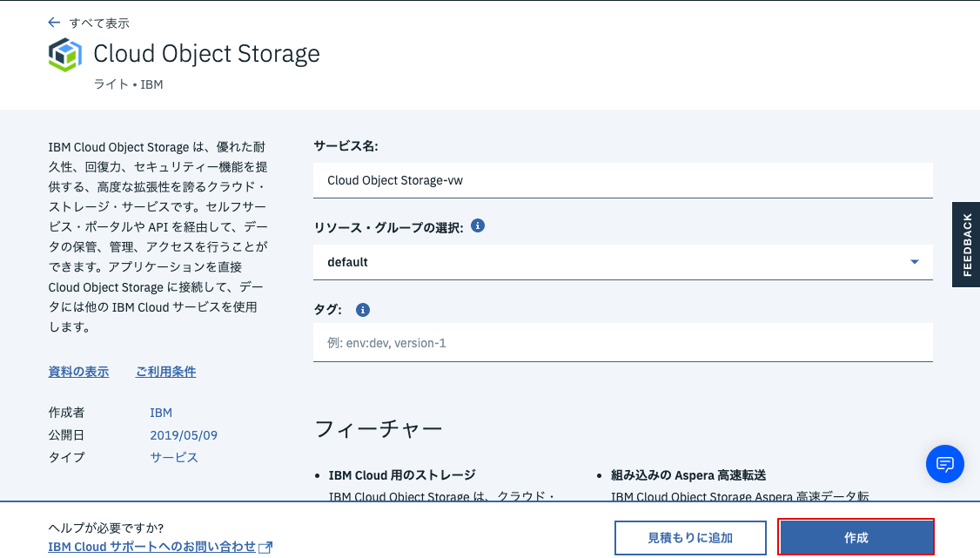Go back via すべて表示 link
Screen dimensions: 980x558
click(x=99, y=24)
